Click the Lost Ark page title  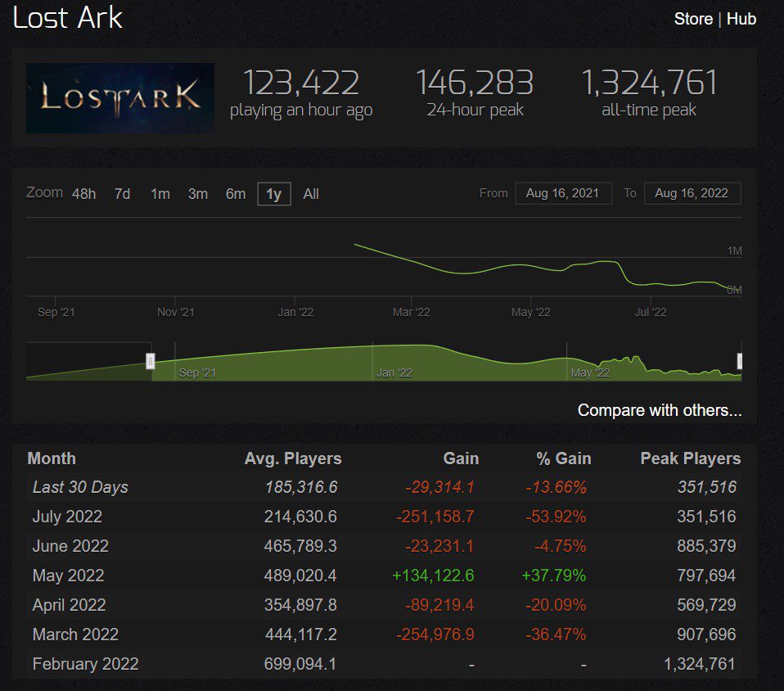tap(68, 18)
